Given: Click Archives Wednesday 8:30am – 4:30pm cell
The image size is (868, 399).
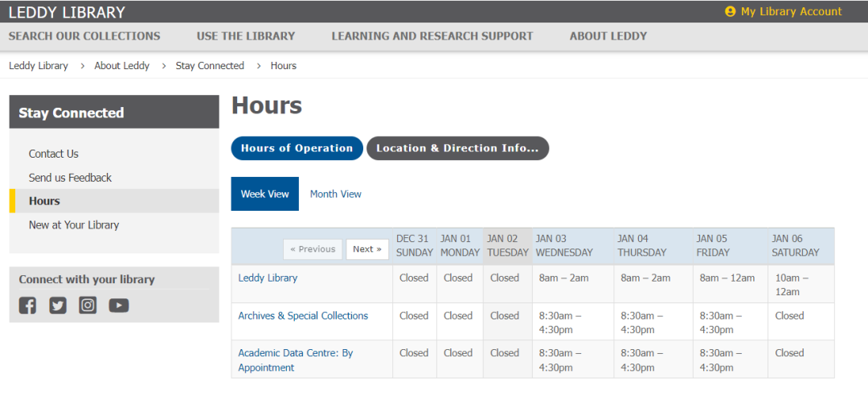Looking at the screenshot, I should click(x=573, y=322).
